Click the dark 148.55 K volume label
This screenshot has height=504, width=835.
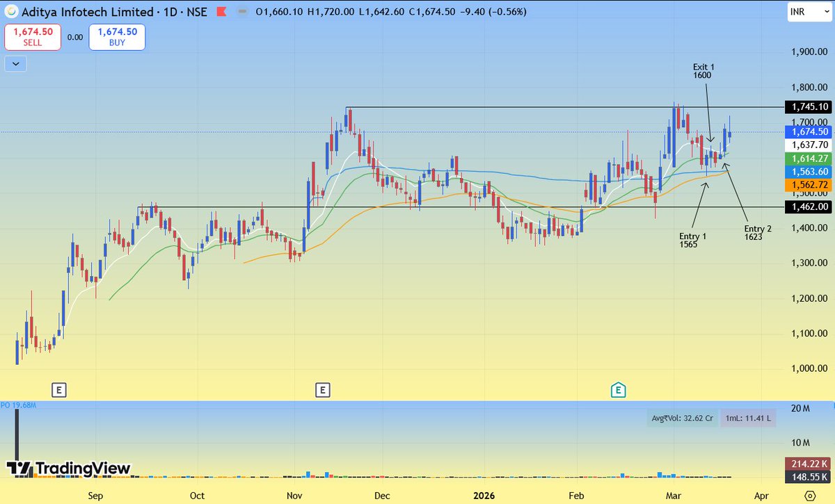coord(807,477)
